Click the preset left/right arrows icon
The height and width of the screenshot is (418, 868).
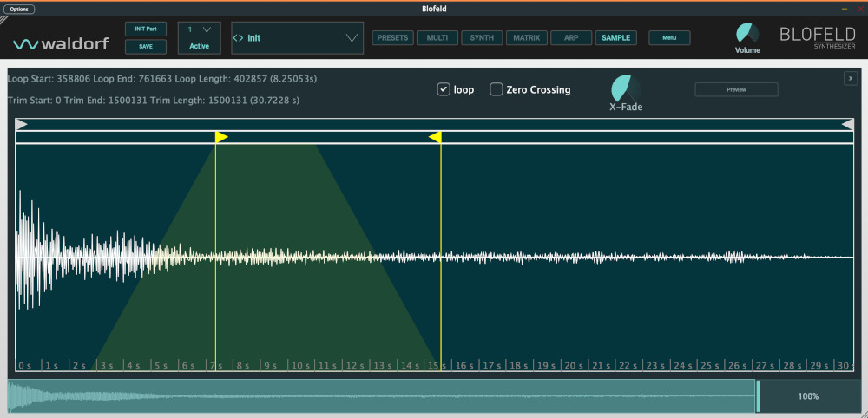coord(239,38)
